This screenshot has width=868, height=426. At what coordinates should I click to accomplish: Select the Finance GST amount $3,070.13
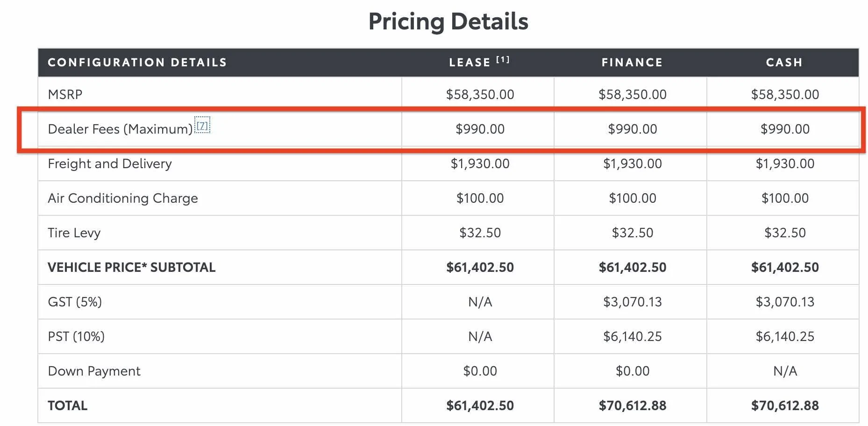(x=632, y=302)
